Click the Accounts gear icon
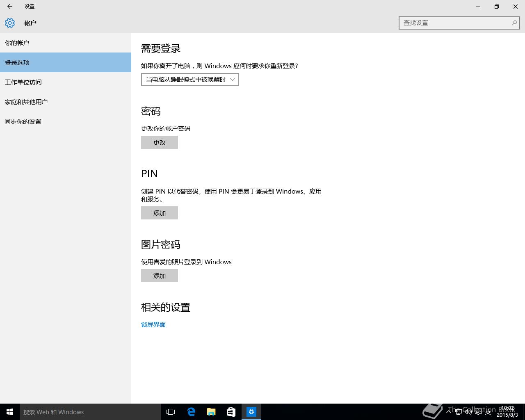Viewport: 525px width, 420px height. (x=10, y=23)
